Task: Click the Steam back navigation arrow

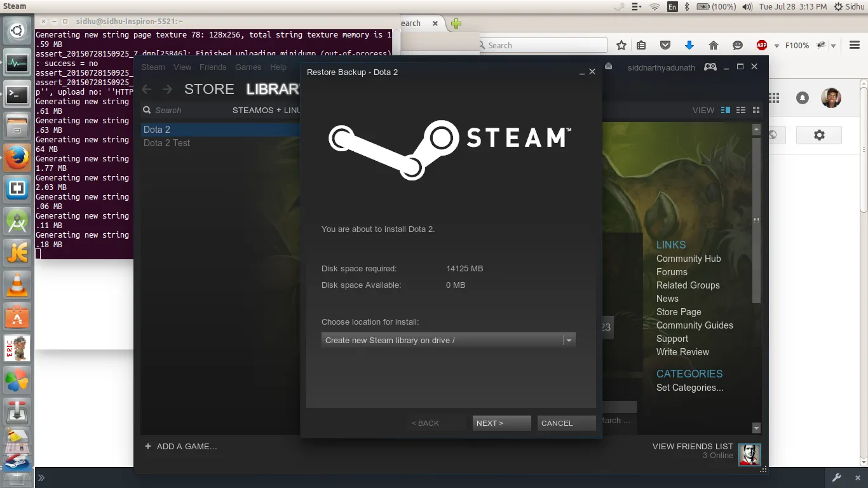Action: [x=147, y=90]
